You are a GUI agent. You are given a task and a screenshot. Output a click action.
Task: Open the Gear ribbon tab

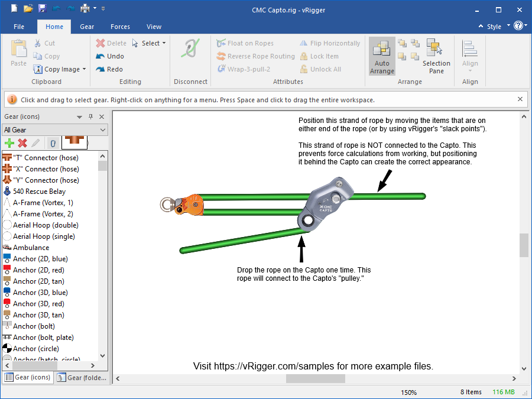(87, 27)
